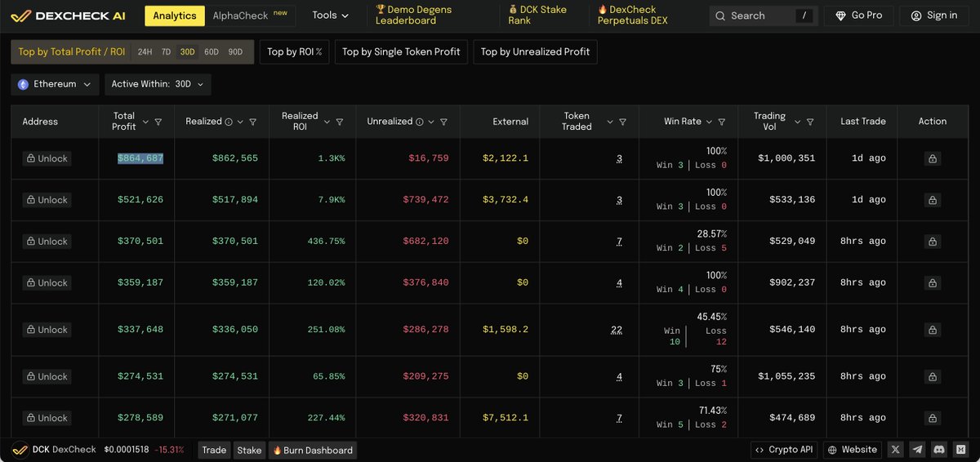Expand the Tools menu

(x=330, y=16)
